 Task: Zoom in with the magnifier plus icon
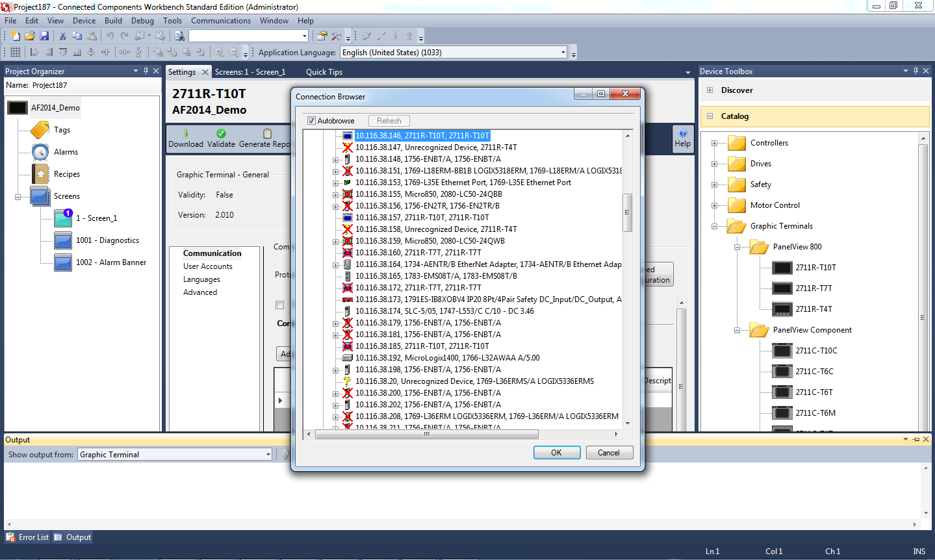pos(220,52)
